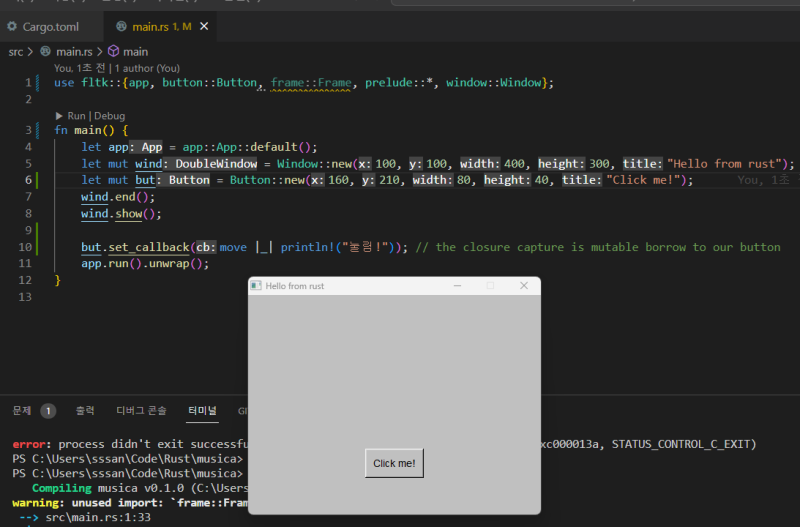Viewport: 800px width, 527px height.
Task: Switch to the Cargo.toml file name tab
Action: click(x=50, y=26)
